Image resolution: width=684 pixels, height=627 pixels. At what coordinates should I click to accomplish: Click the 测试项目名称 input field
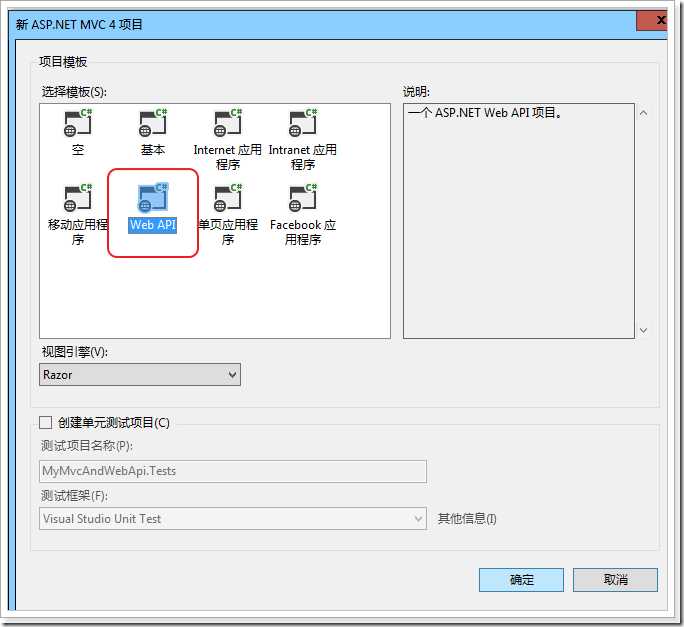tap(233, 471)
